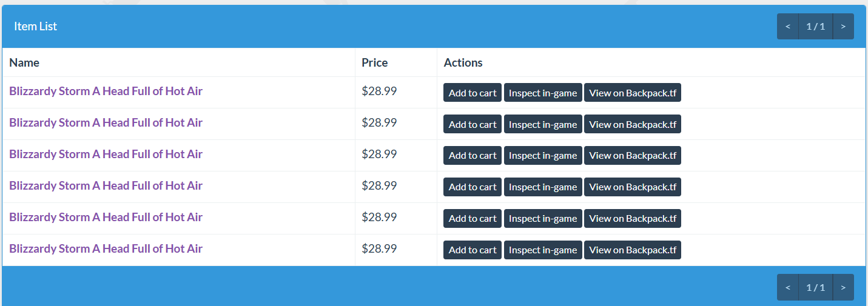
Task: Open third Blizzardy Storm item name link
Action: (x=106, y=155)
